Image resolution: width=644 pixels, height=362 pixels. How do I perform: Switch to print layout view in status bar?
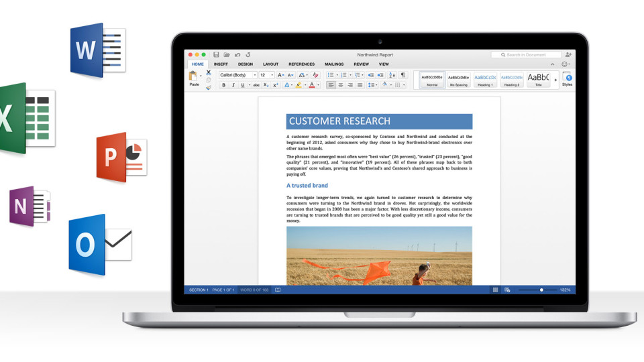point(495,290)
